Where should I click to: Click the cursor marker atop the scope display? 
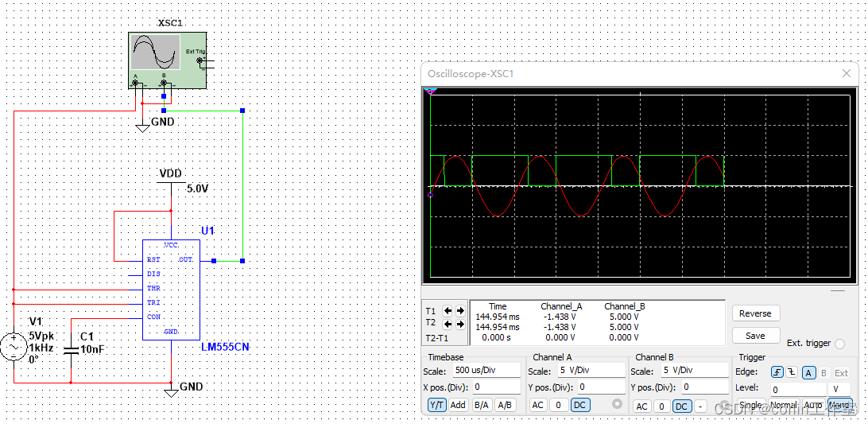tap(430, 91)
